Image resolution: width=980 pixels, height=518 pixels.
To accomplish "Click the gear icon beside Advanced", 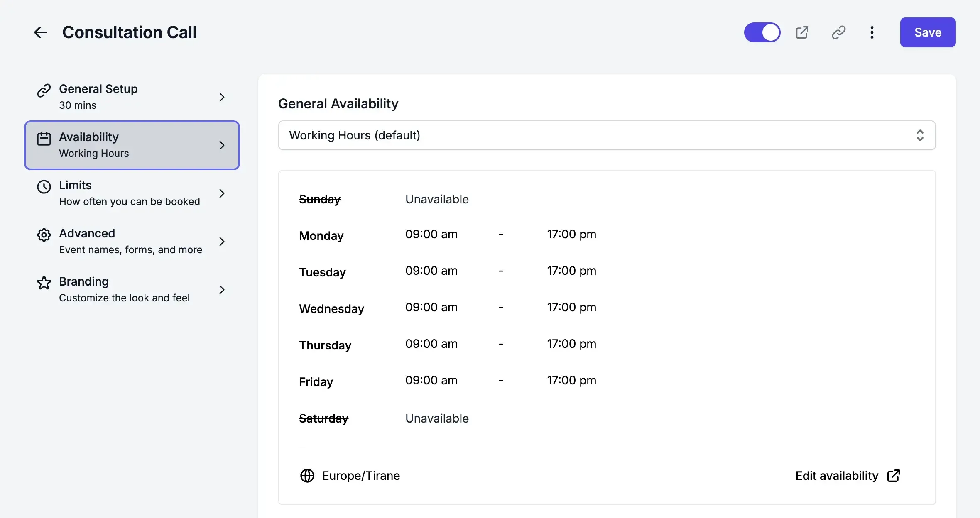I will 44,235.
